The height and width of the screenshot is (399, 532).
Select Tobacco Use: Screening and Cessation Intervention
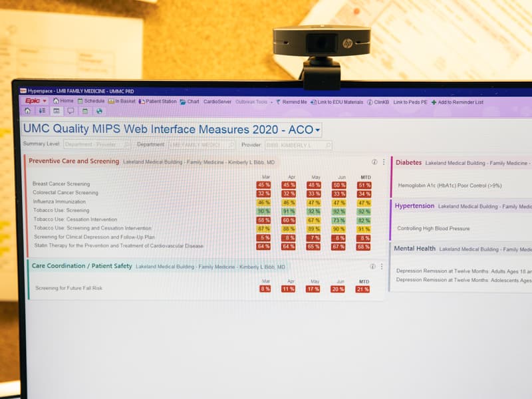pyautogui.click(x=92, y=228)
